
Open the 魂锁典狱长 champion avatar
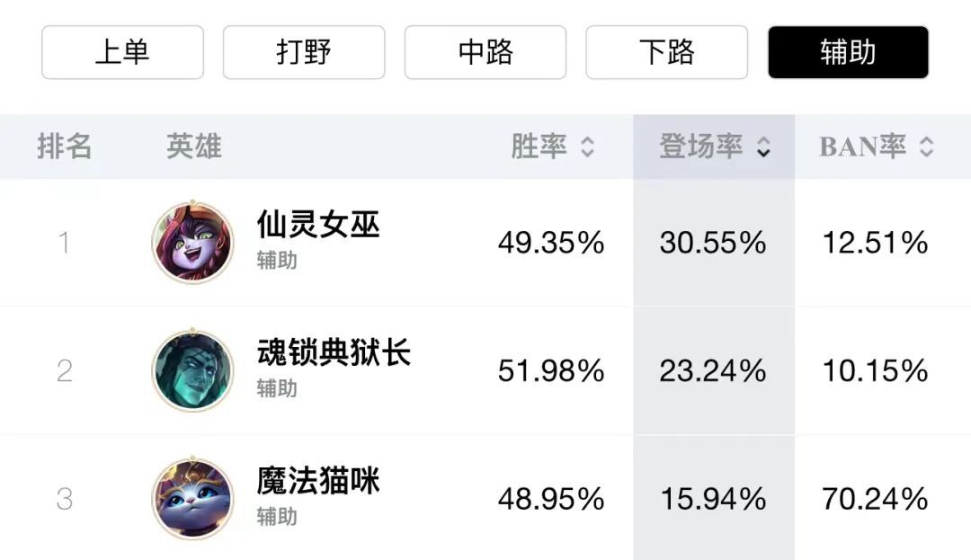tap(192, 370)
